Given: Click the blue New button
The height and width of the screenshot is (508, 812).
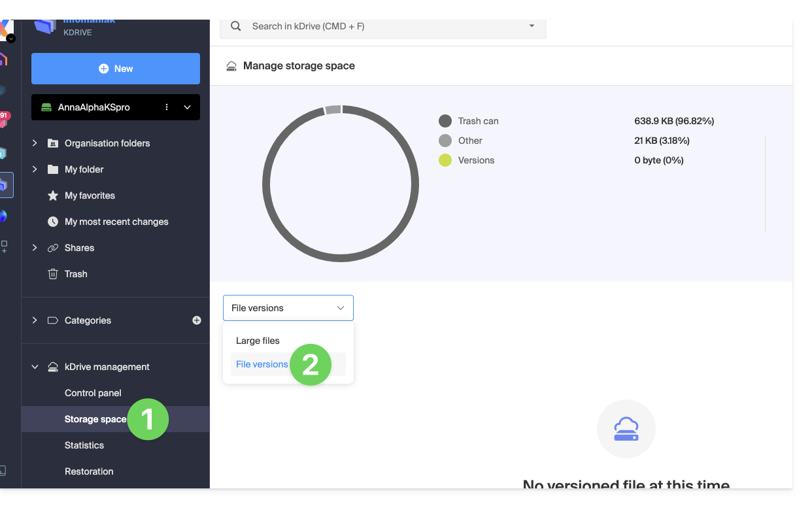Looking at the screenshot, I should (x=116, y=69).
